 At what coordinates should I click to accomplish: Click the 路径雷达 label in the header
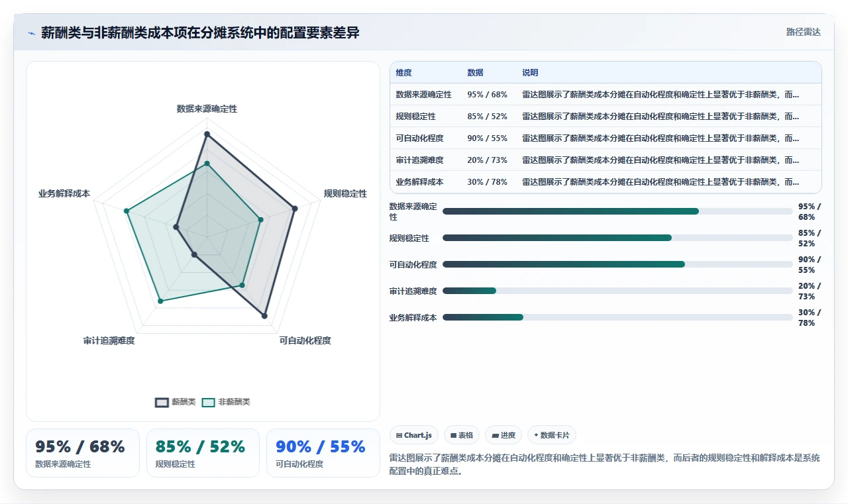point(803,32)
